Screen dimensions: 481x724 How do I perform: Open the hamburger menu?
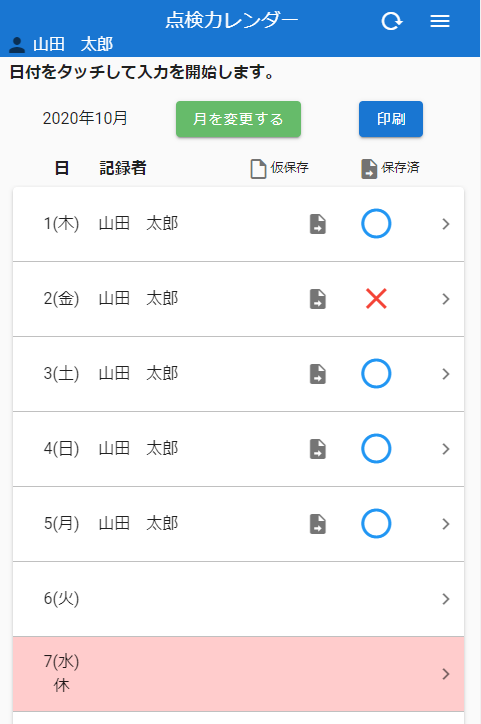[x=439, y=21]
